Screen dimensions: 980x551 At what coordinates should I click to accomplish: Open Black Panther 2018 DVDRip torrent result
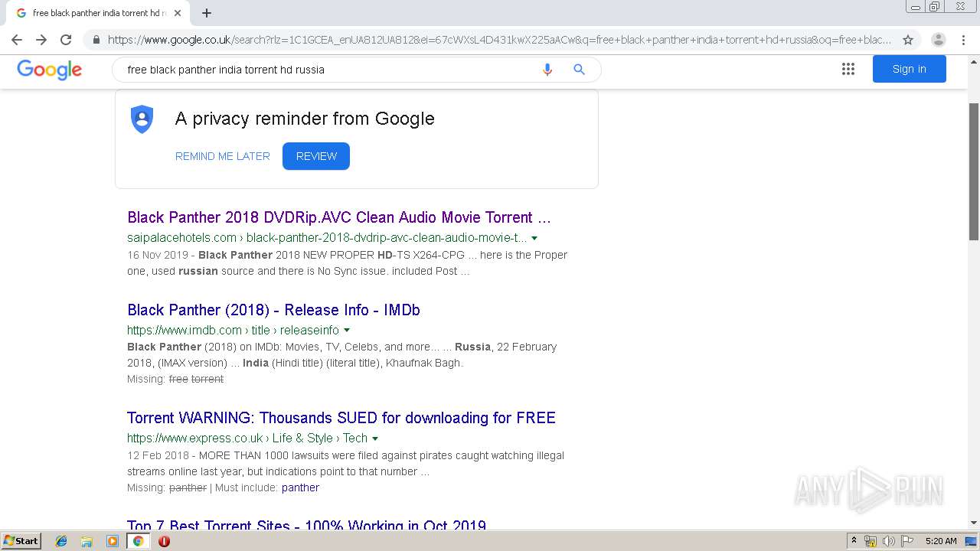tap(339, 217)
